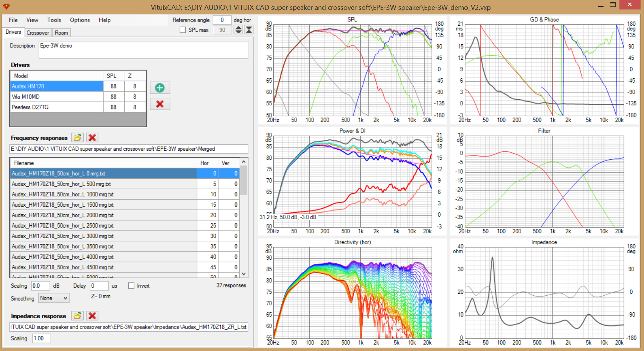Click the Z column header in drivers table
This screenshot has width=644, height=351.
pyautogui.click(x=135, y=76)
